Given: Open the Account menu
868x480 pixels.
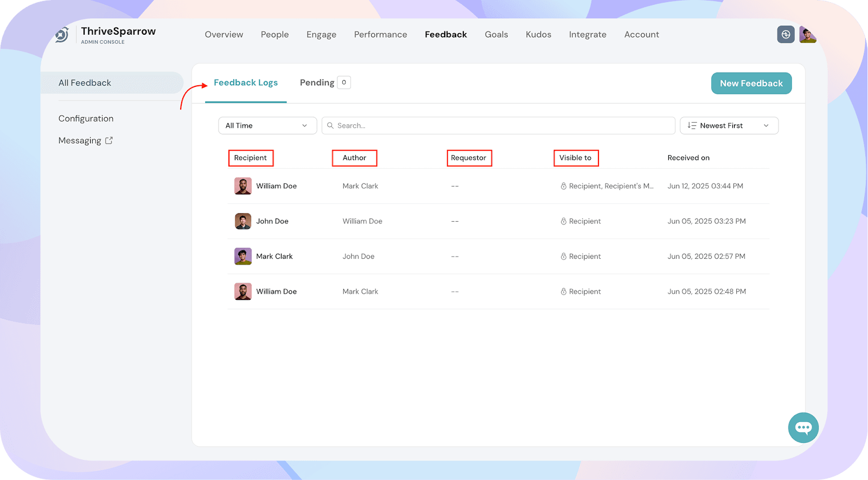Looking at the screenshot, I should (642, 35).
